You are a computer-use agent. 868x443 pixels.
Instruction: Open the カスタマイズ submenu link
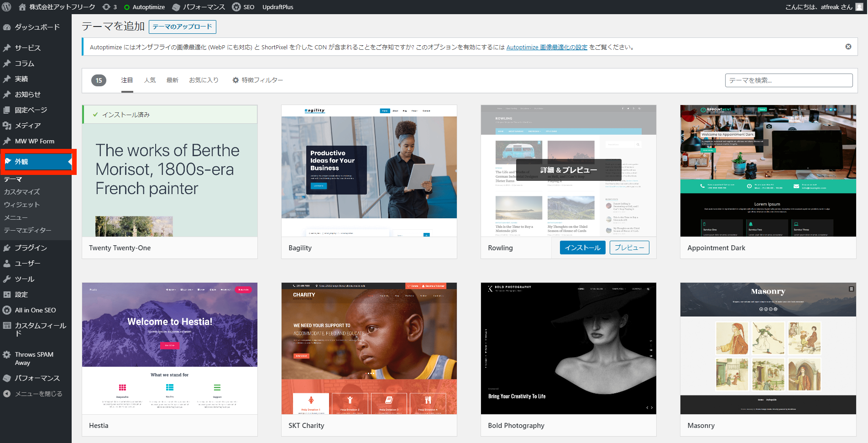click(22, 192)
